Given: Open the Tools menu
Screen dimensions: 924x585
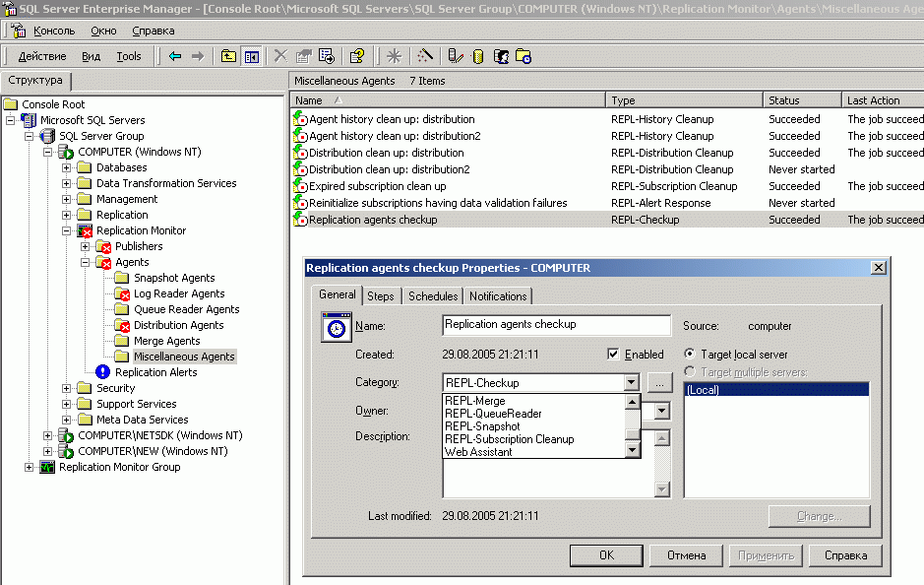Looking at the screenshot, I should point(129,56).
